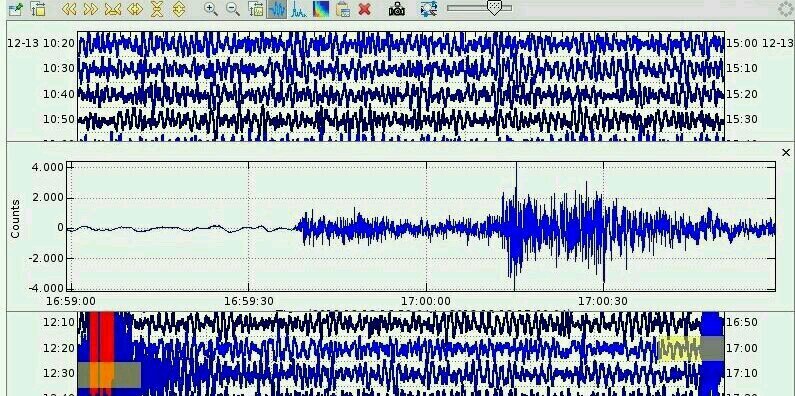Click the '17:00:30' time axis label

[x=603, y=301]
